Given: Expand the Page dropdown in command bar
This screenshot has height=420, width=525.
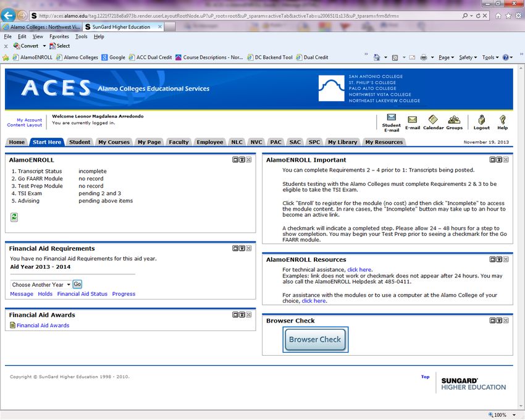Looking at the screenshot, I should [x=446, y=57].
